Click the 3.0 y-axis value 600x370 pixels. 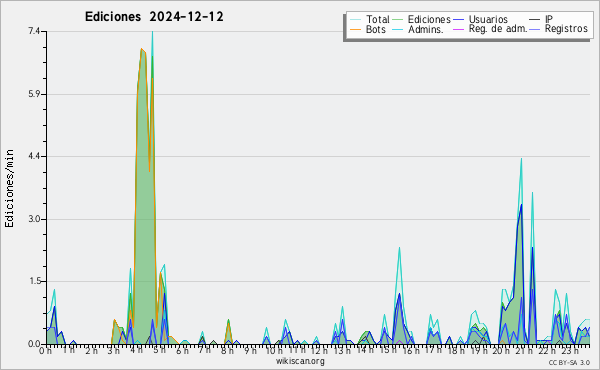[34, 219]
